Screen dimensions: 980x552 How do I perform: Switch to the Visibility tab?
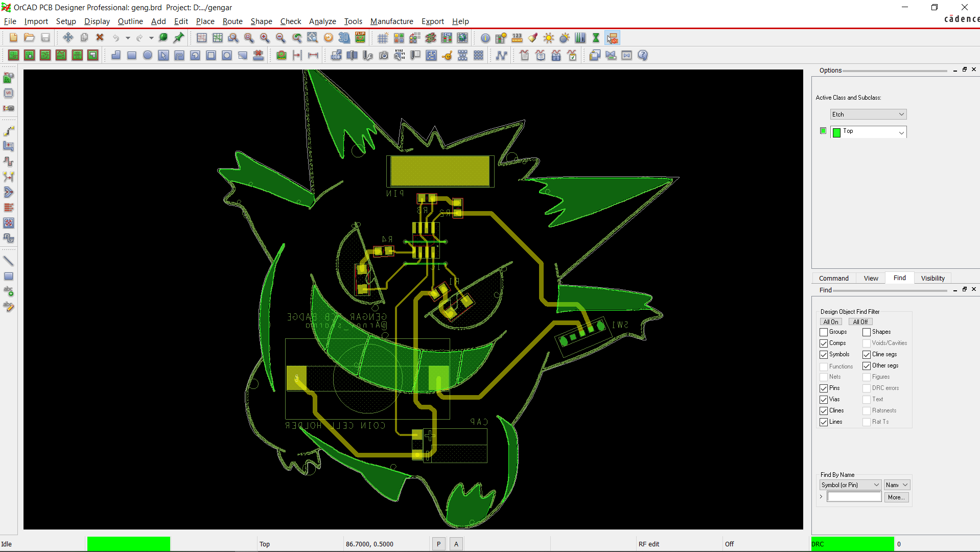932,278
